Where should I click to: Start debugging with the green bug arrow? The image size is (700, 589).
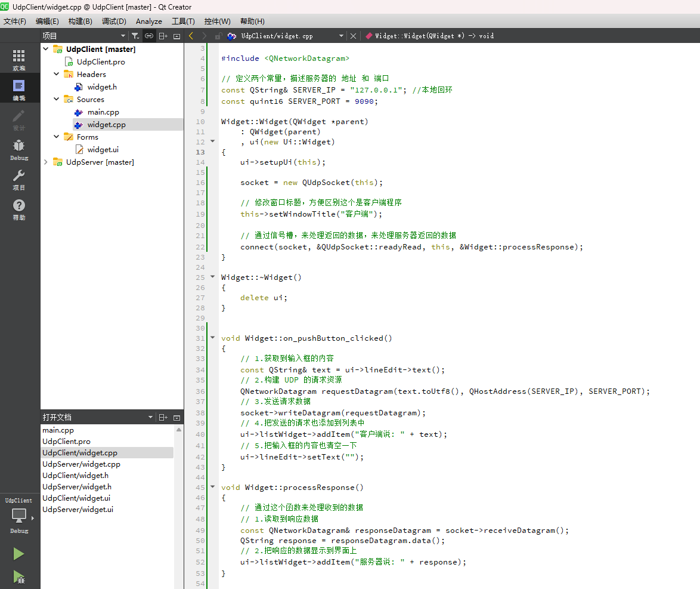(x=18, y=576)
